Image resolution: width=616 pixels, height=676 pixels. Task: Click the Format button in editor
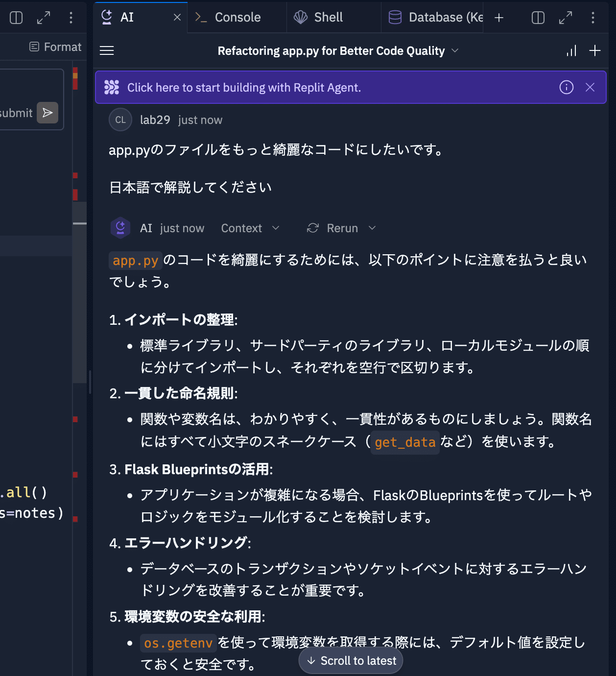coord(55,47)
